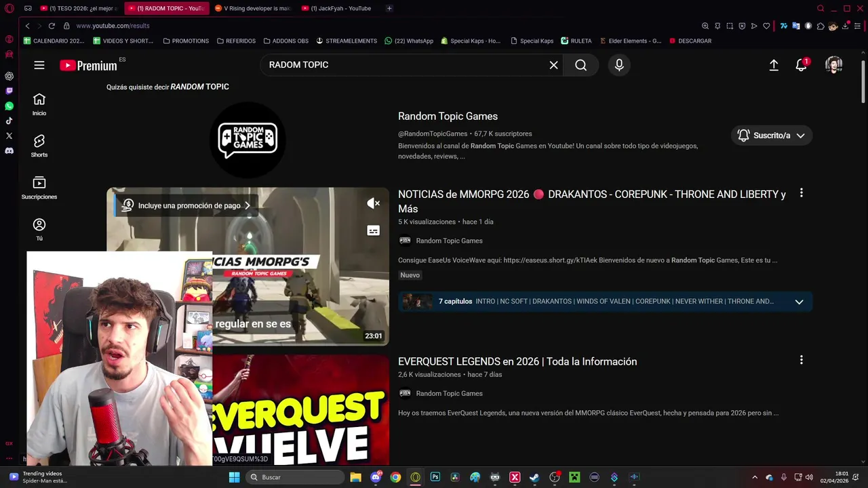Open X/Twitter in Opera GX sidebar

click(x=9, y=136)
